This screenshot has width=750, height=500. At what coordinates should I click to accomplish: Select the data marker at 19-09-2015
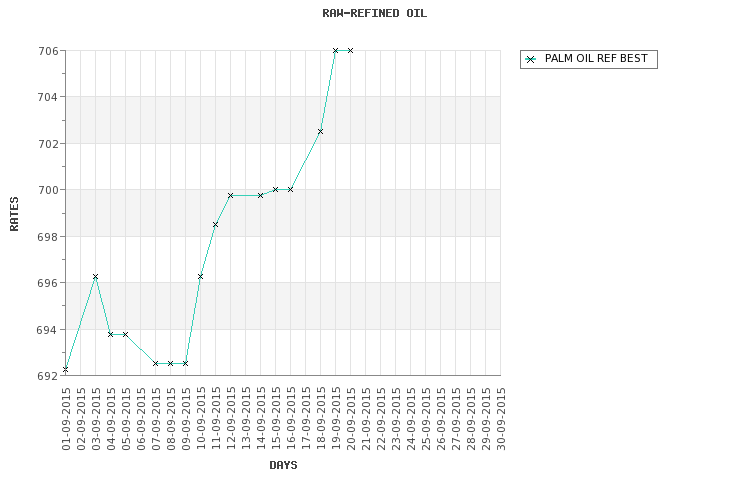(335, 50)
